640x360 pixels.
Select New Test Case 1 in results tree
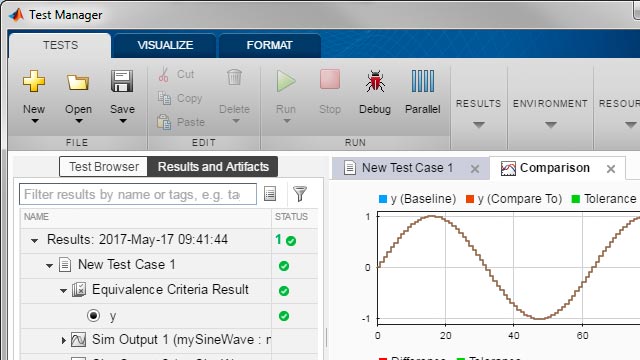pos(169,265)
